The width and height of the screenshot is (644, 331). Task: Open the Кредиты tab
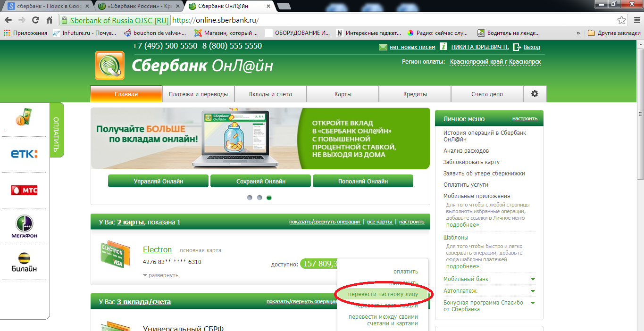pos(415,94)
